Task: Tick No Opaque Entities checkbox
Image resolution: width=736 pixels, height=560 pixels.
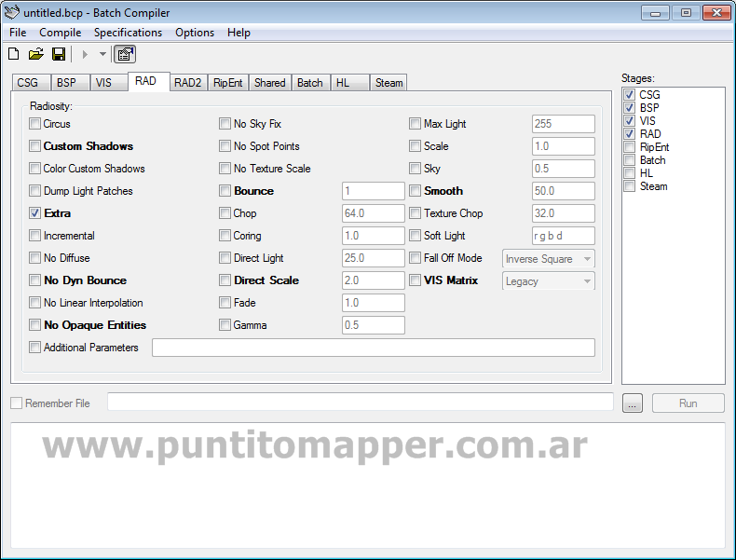Action: click(x=34, y=325)
